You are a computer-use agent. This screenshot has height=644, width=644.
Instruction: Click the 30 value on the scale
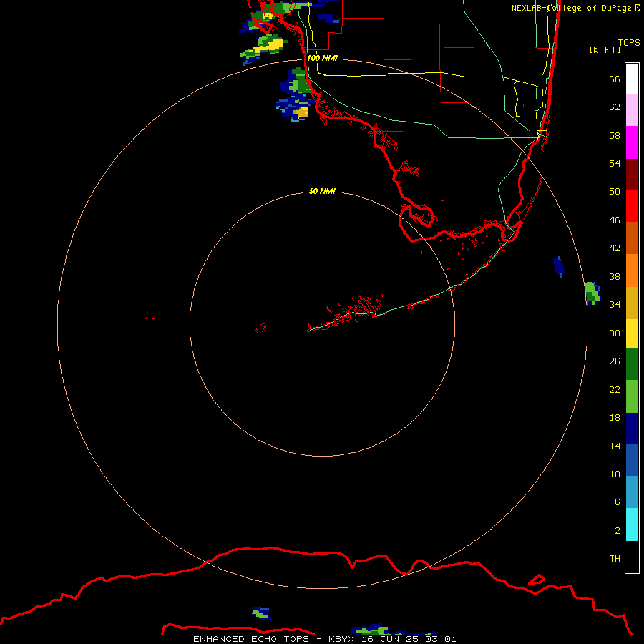615,333
